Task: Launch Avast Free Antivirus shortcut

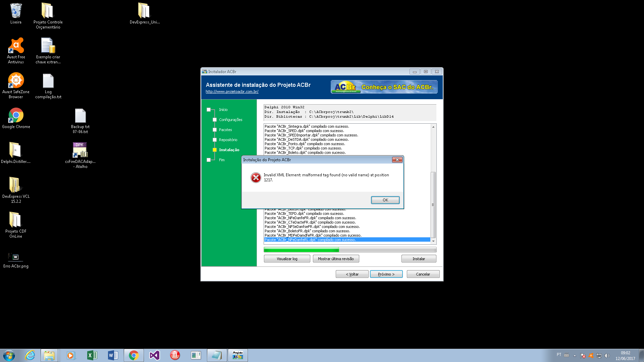Action: tap(16, 51)
